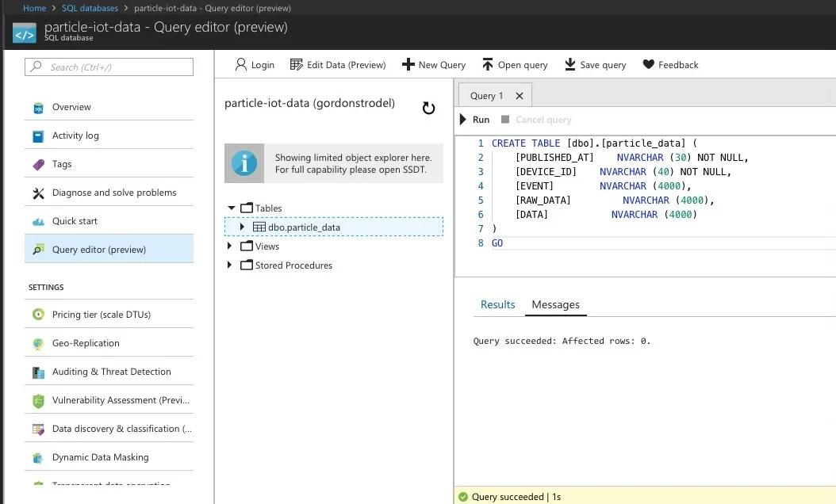Click the Tags label in sidebar

(62, 164)
